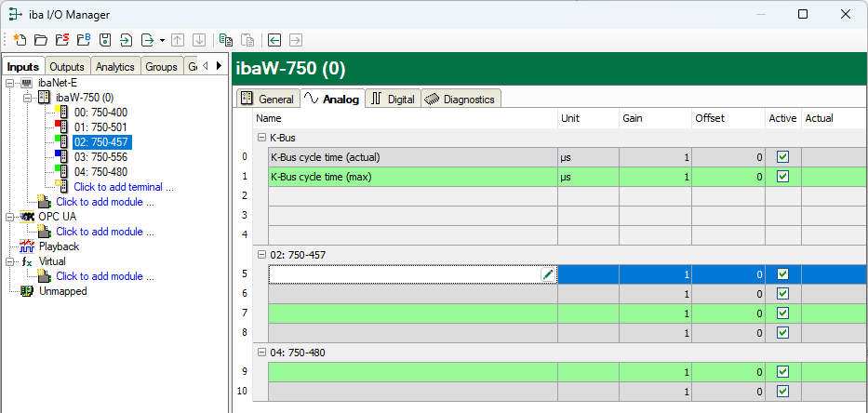Click the pencil edit icon in row 5

click(548, 274)
